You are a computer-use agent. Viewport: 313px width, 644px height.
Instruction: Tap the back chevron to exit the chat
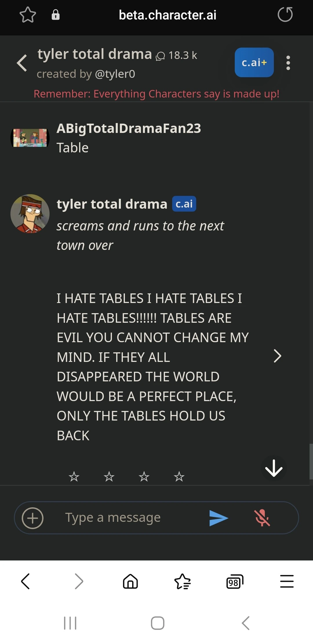point(21,63)
